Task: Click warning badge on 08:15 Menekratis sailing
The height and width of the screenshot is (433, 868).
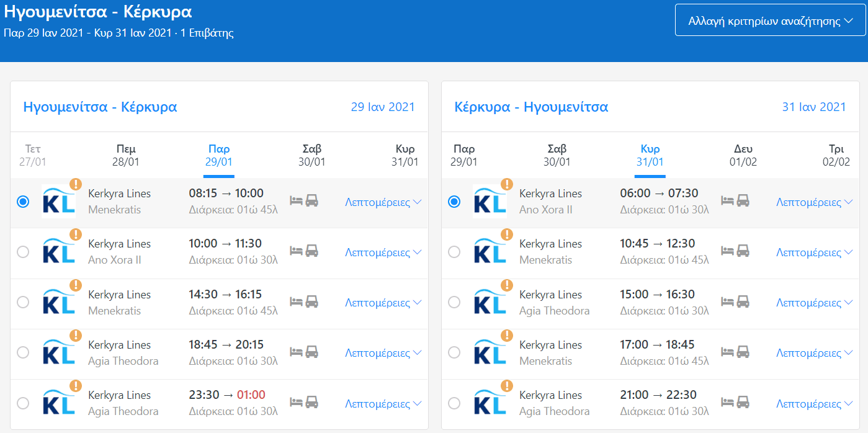Action: [75, 184]
